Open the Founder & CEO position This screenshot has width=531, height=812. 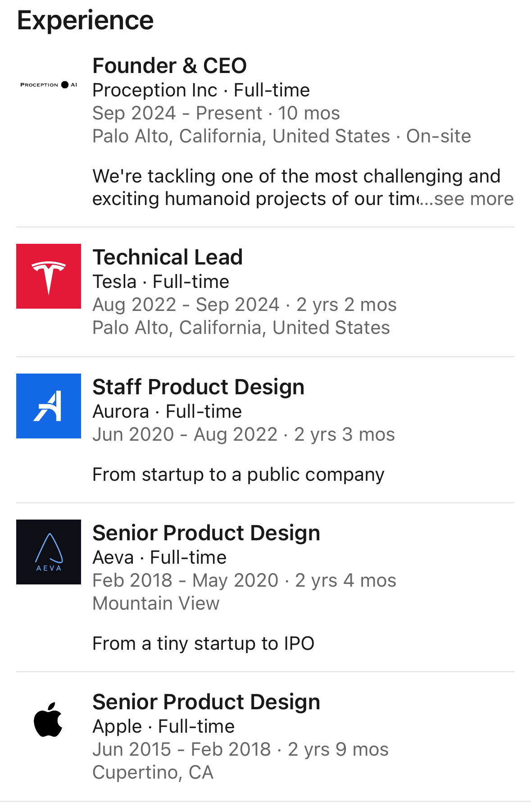click(169, 66)
